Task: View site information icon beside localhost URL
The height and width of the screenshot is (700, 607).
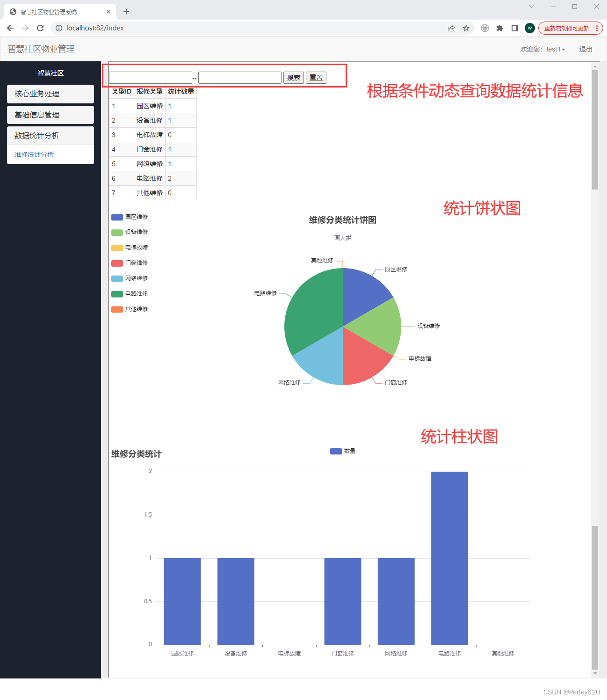Action: [x=59, y=28]
